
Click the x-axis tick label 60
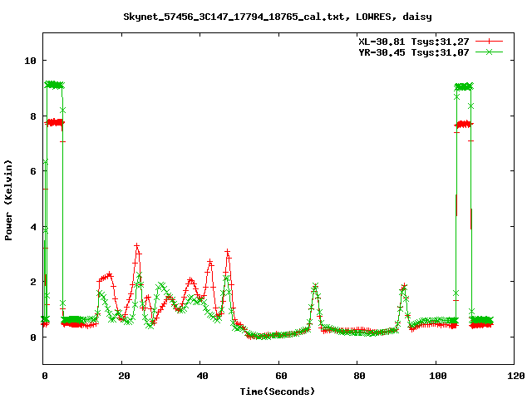pyautogui.click(x=281, y=376)
